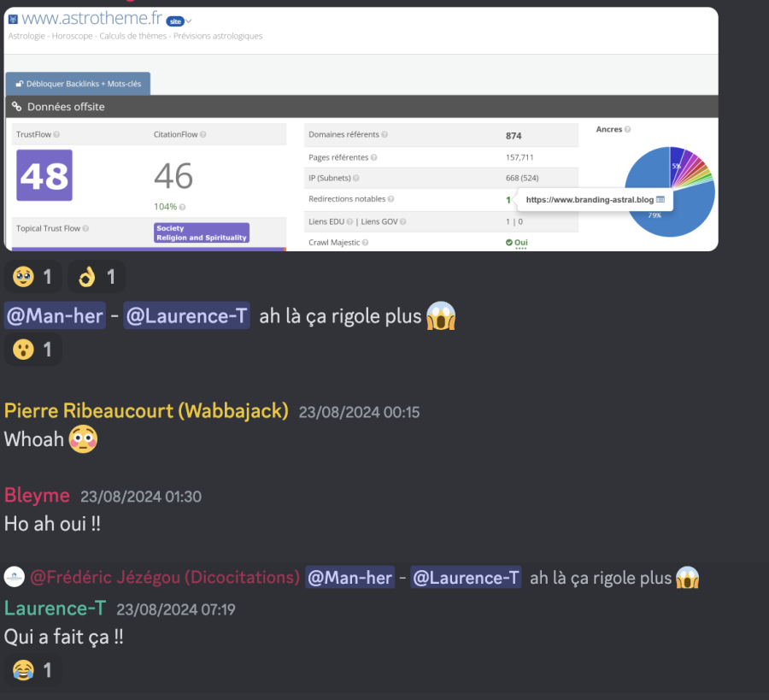
Task: Toggle the laughing tears reaction on Laurence-T's message
Action: (32, 670)
